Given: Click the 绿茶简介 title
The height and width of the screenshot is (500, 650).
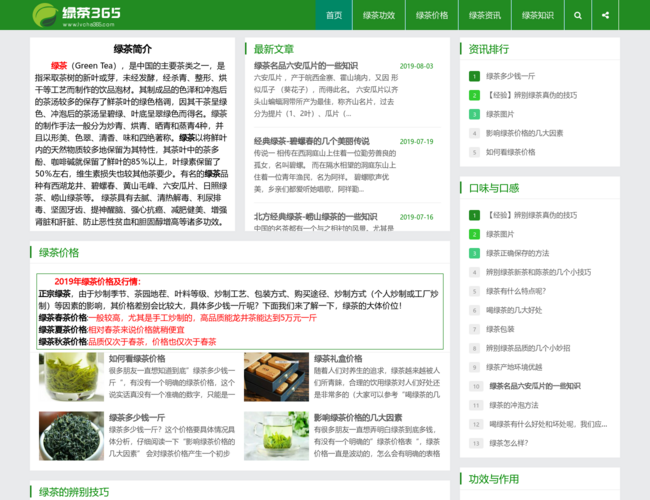Looking at the screenshot, I should pyautogui.click(x=133, y=49).
